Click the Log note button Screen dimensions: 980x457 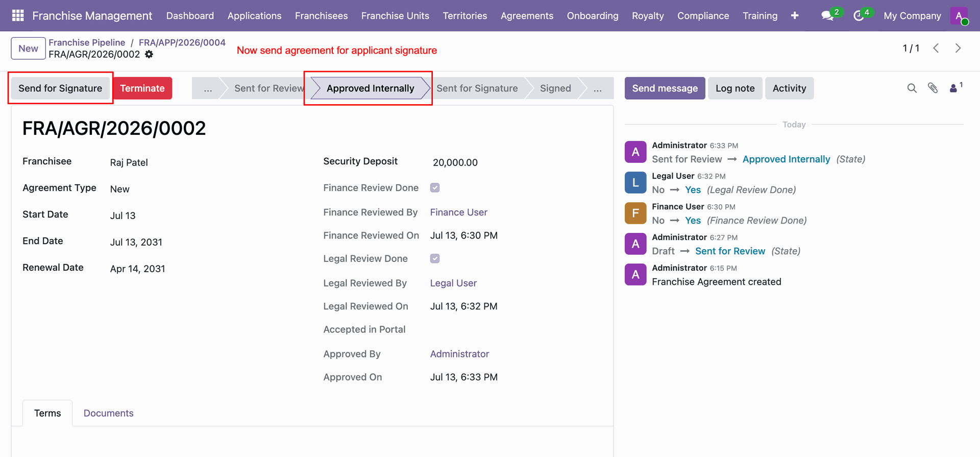pyautogui.click(x=735, y=88)
